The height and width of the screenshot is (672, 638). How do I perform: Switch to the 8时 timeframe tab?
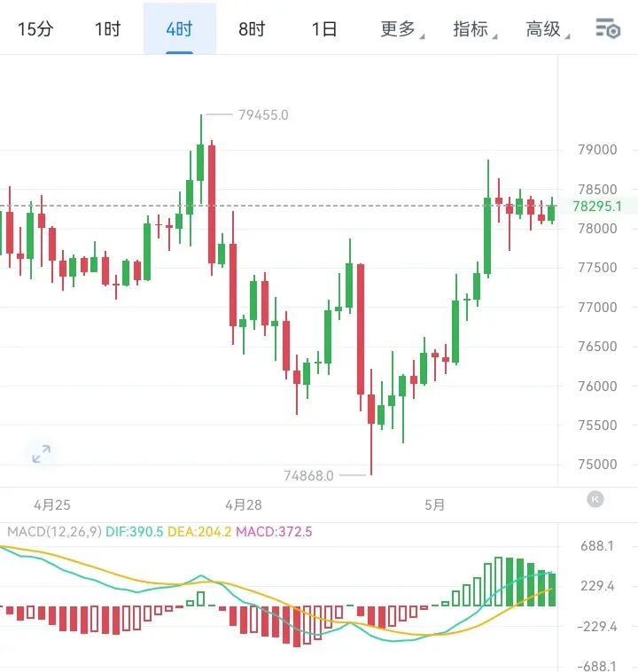click(x=252, y=29)
